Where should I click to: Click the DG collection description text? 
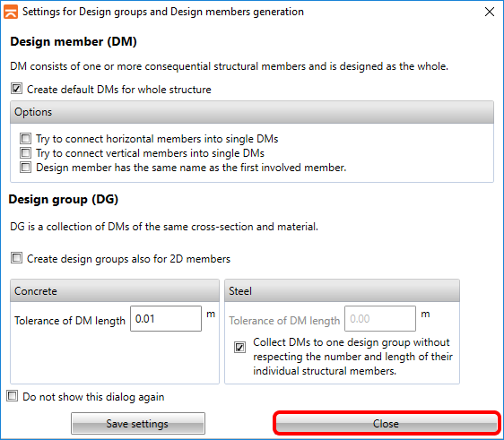point(164,227)
